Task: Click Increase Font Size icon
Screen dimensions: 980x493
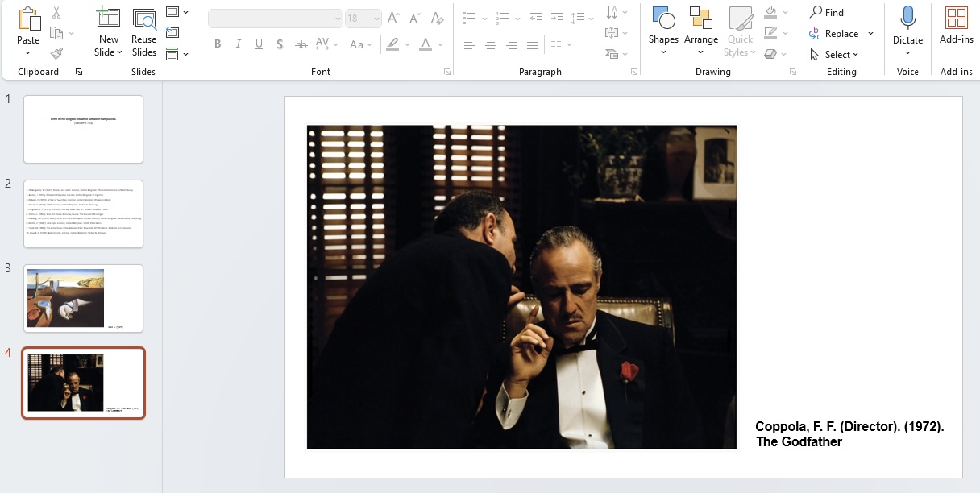Action: click(394, 18)
